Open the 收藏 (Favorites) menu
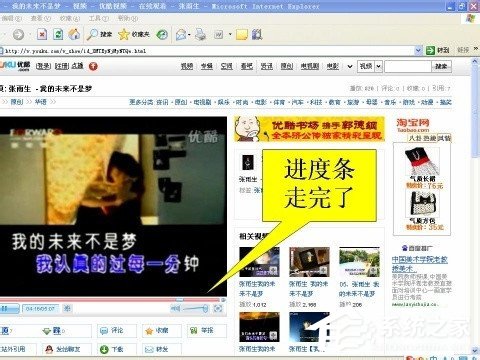The height and width of the screenshot is (360, 480). (70, 18)
